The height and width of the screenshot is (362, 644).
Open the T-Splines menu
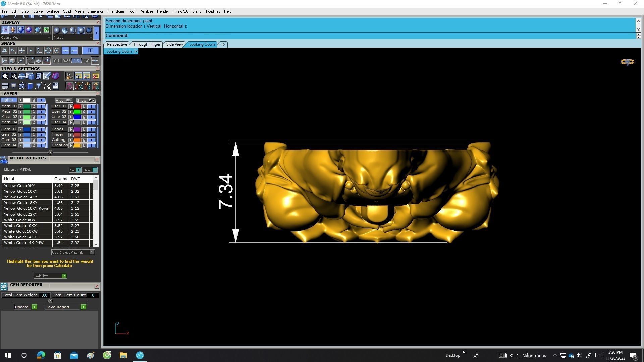click(x=212, y=11)
